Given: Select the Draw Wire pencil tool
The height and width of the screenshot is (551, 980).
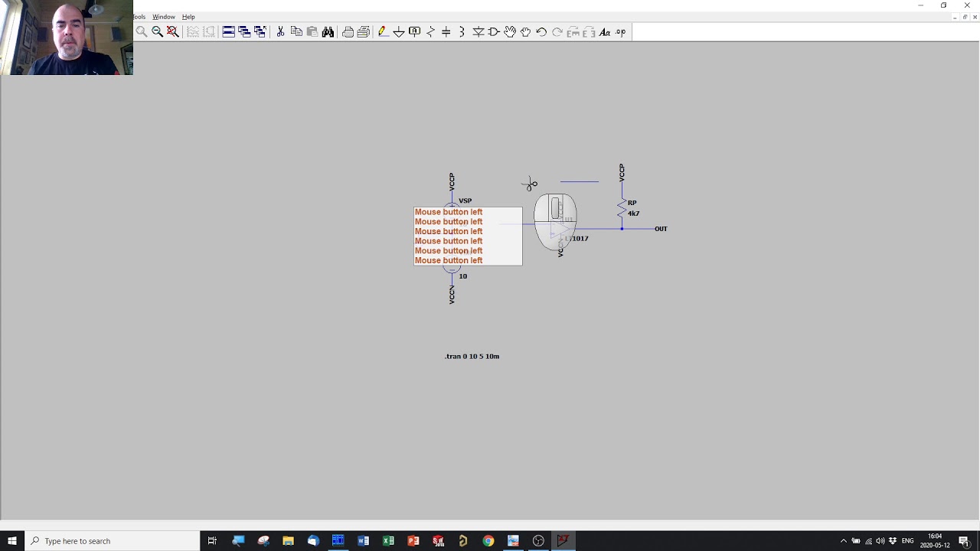Looking at the screenshot, I should [x=383, y=32].
